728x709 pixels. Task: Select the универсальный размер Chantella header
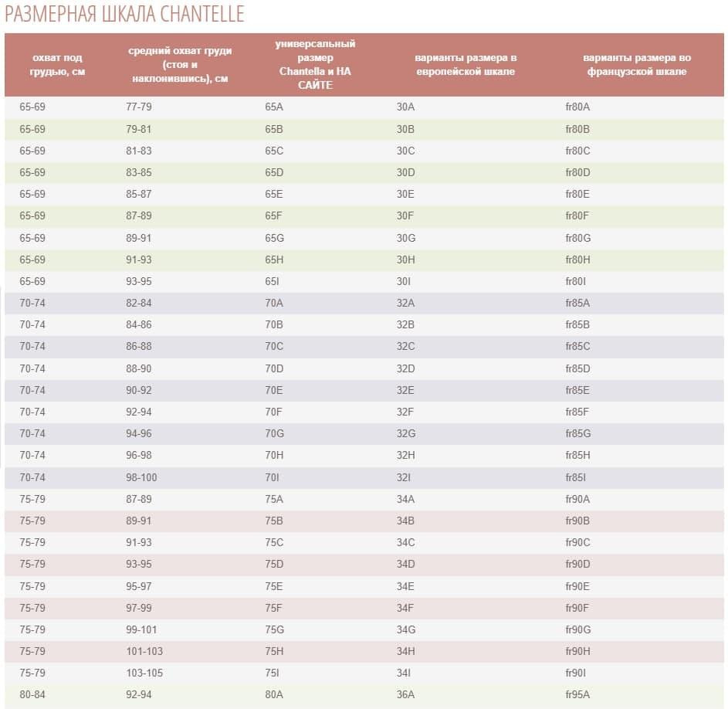point(315,65)
